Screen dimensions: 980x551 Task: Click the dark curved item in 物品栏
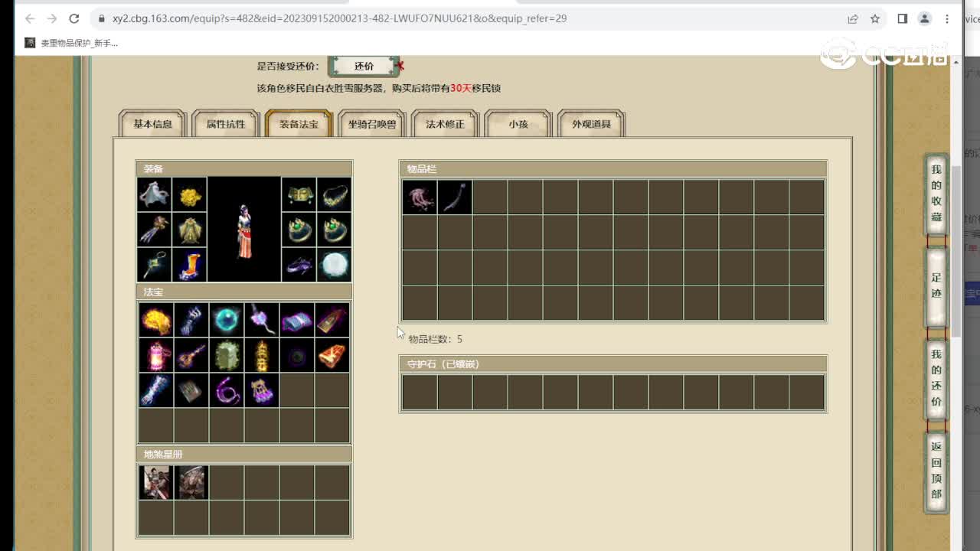[x=455, y=197]
